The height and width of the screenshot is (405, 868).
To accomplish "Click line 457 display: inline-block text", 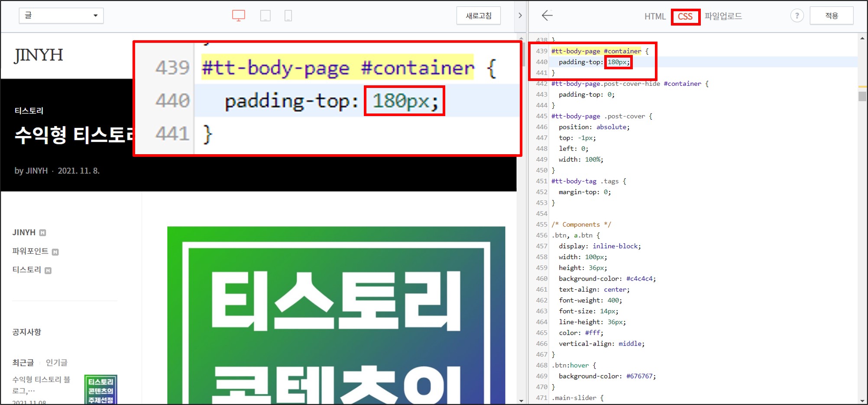I will pos(600,246).
